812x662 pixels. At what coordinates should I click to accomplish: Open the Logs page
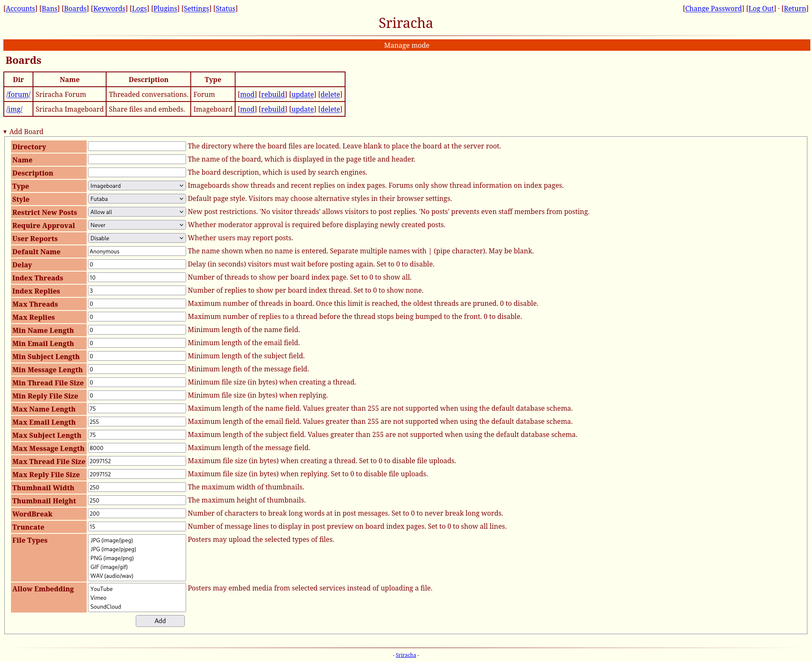click(x=140, y=8)
